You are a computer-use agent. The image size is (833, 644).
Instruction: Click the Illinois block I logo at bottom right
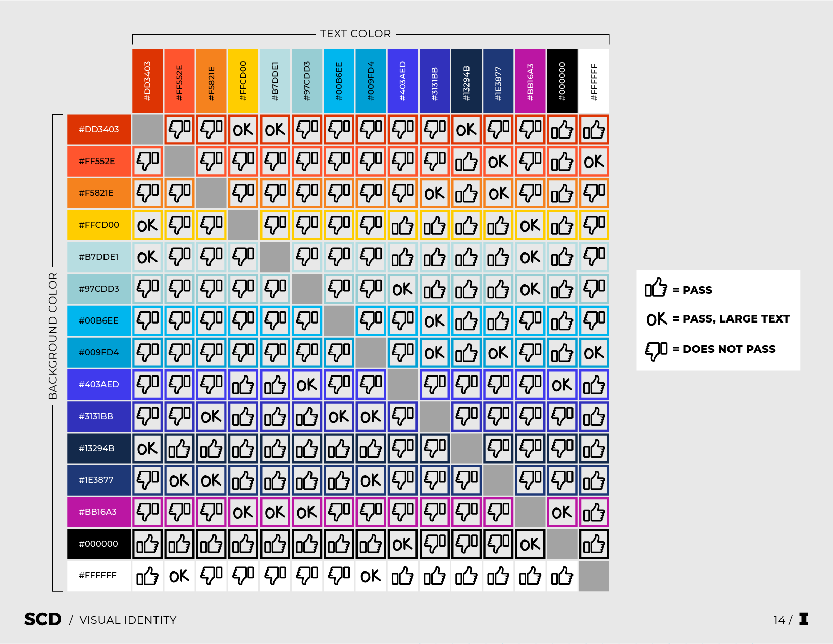click(x=804, y=619)
